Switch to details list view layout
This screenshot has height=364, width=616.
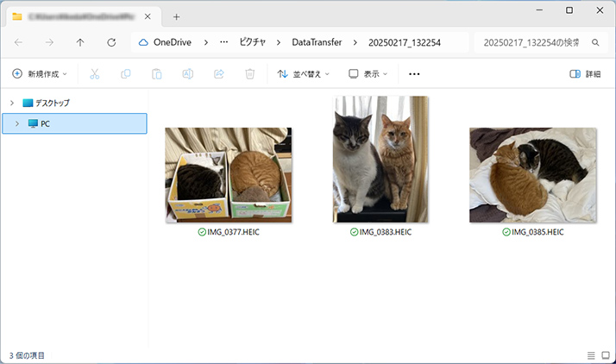pyautogui.click(x=591, y=355)
